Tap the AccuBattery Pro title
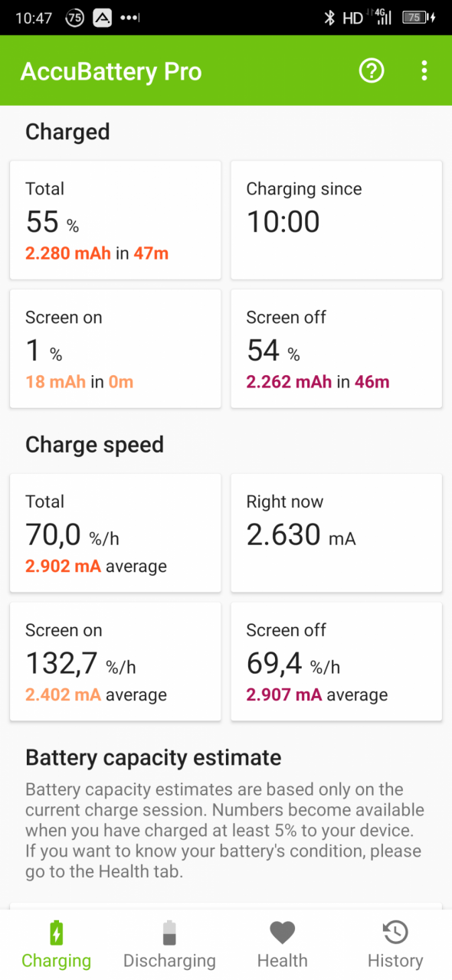The width and height of the screenshot is (452, 980). click(111, 71)
